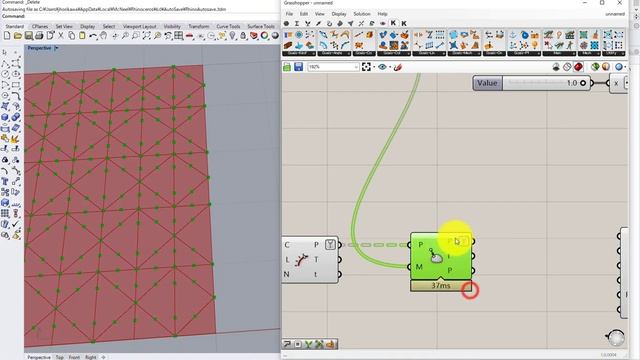Screen dimensions: 640x360
Task: Click the yellow Paste clipboard icon in Rhino
Action: 82,36
